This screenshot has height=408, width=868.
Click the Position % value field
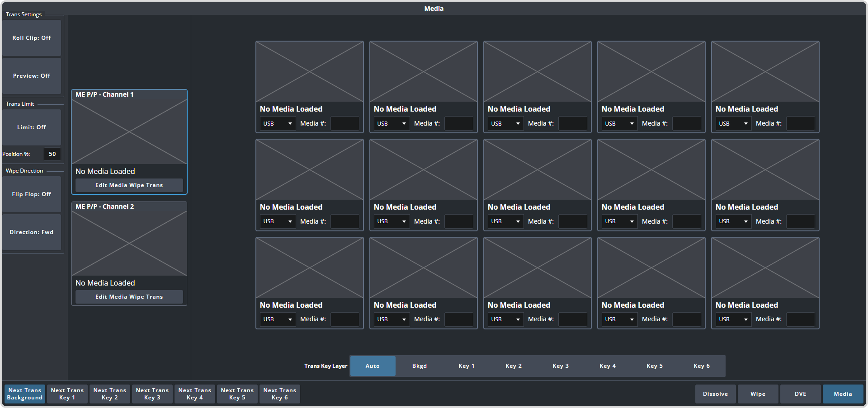tap(52, 154)
